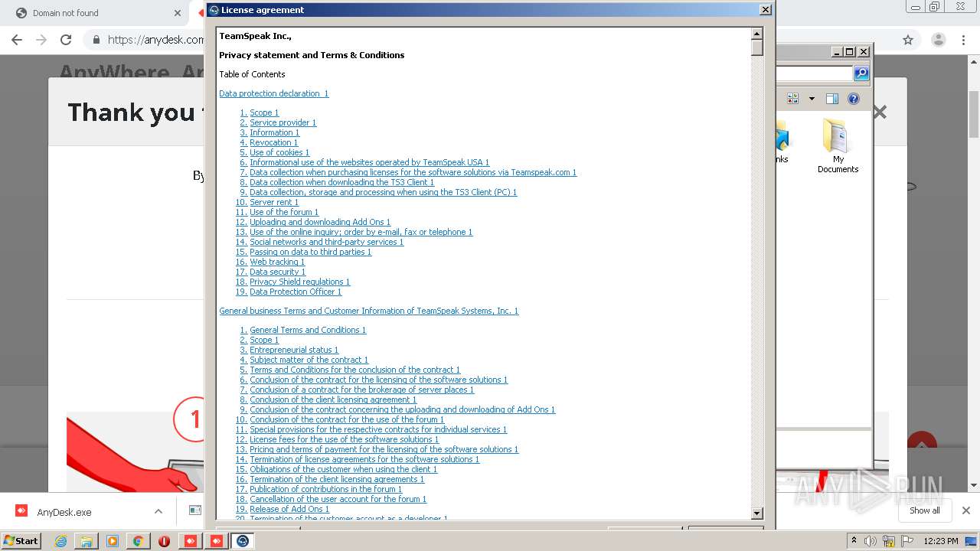980x551 pixels.
Task: Close the AnyDesk thank-you overlay X
Action: click(880, 112)
